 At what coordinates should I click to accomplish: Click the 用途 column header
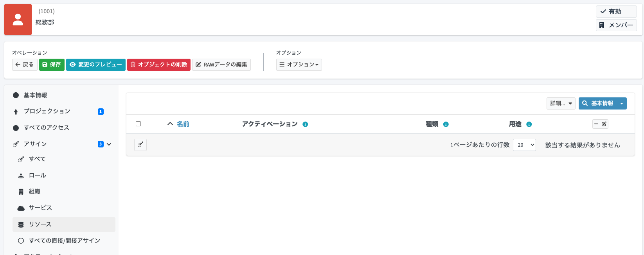coord(515,124)
